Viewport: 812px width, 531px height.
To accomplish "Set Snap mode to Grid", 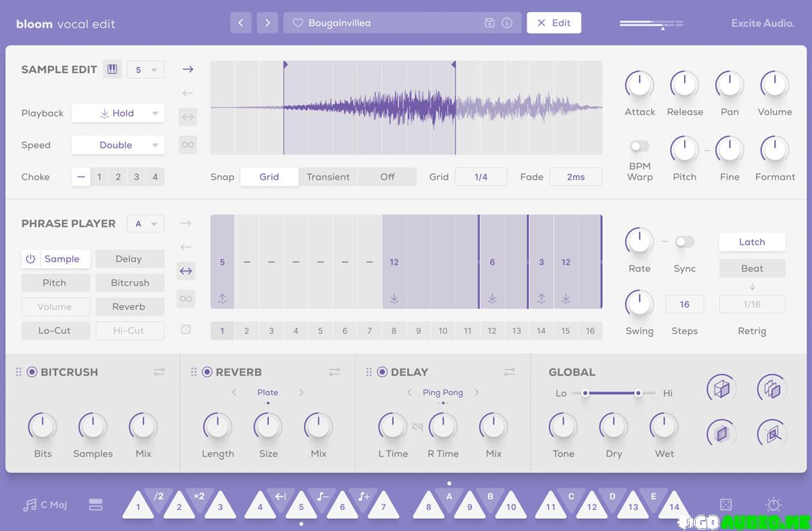I will click(269, 177).
